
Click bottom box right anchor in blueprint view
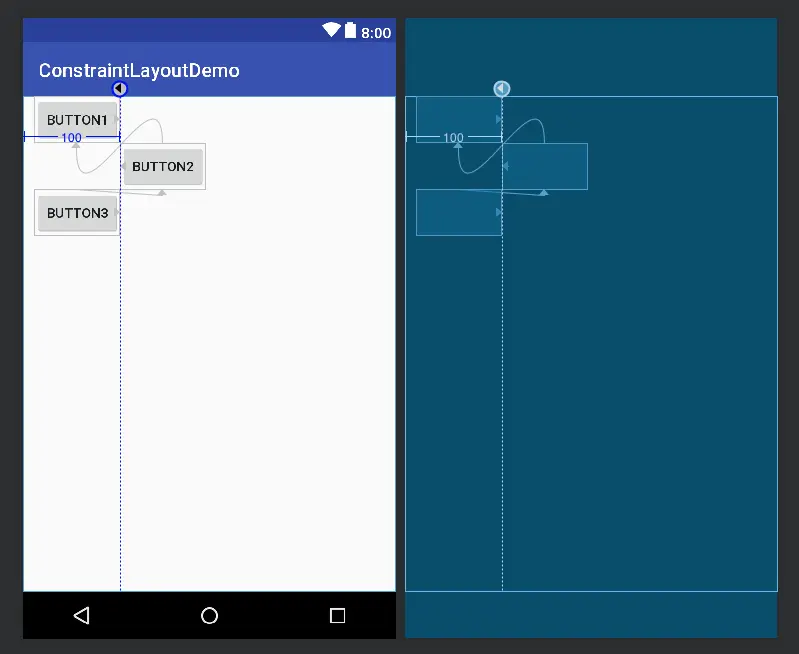coord(499,213)
